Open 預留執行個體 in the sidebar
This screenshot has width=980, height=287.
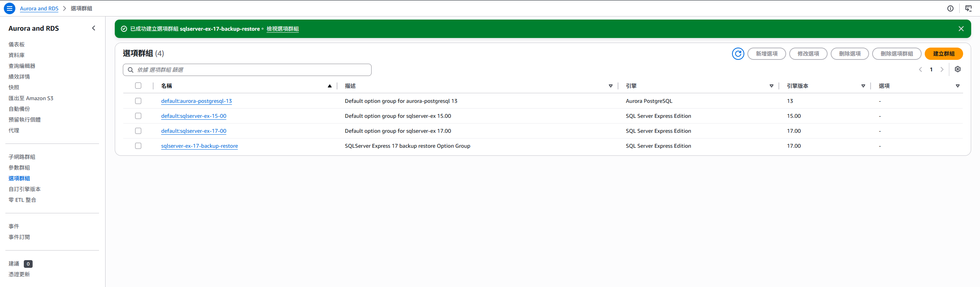[25, 120]
